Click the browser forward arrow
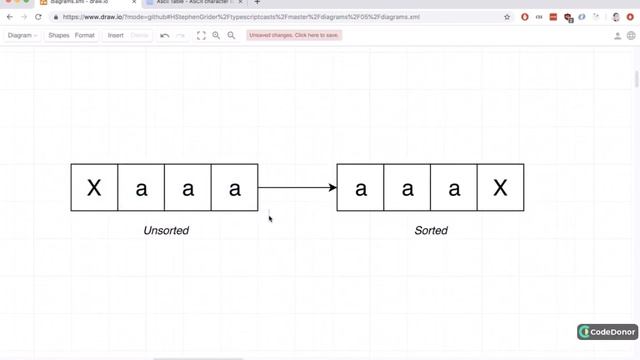640x360 pixels. pos(24,17)
